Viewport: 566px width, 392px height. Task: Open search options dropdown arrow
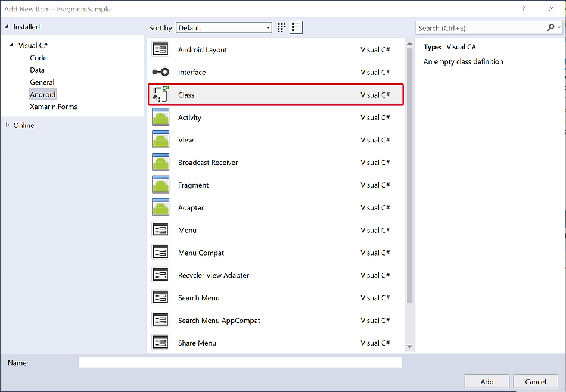point(559,28)
